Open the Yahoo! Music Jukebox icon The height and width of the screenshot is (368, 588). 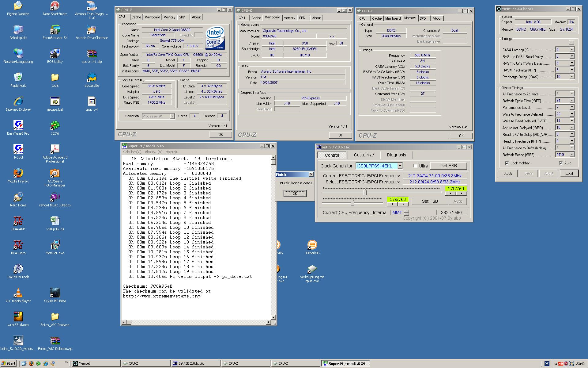pos(55,200)
